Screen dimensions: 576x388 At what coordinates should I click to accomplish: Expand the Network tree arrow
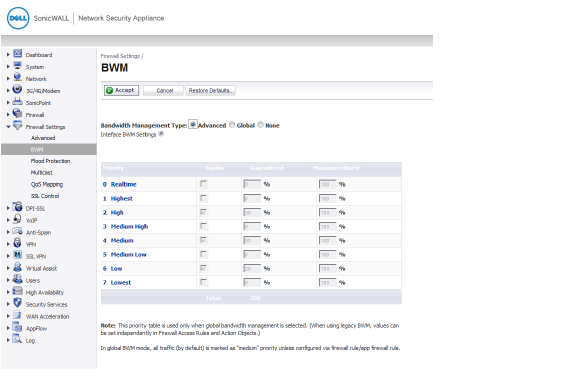[x=8, y=79]
